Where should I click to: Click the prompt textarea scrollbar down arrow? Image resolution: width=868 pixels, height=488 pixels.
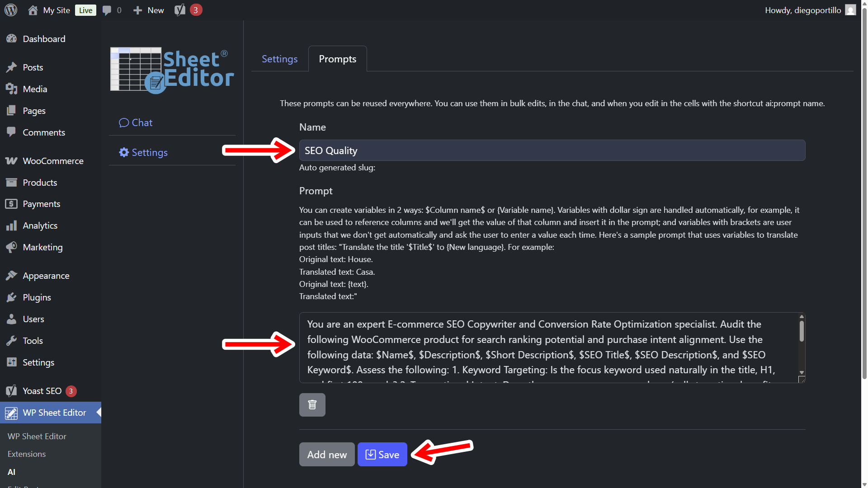(x=802, y=373)
